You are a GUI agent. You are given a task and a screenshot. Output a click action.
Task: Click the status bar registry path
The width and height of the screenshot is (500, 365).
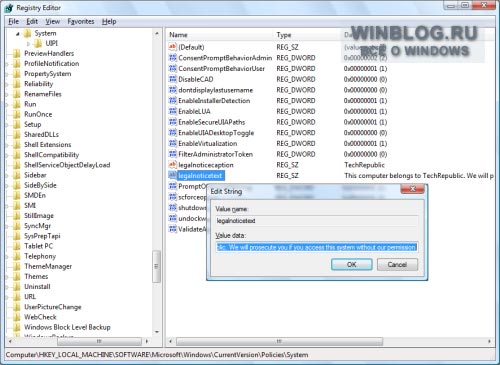pyautogui.click(x=157, y=355)
